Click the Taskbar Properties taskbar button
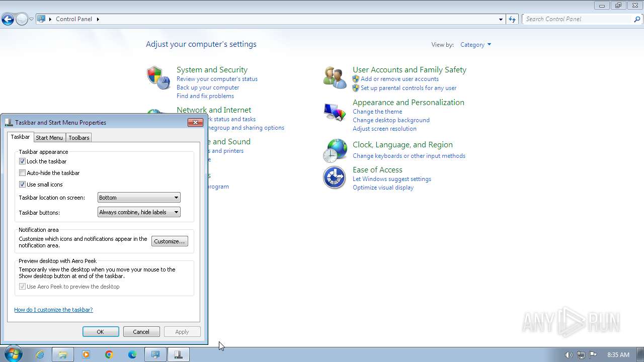The height and width of the screenshot is (362, 644). [179, 354]
